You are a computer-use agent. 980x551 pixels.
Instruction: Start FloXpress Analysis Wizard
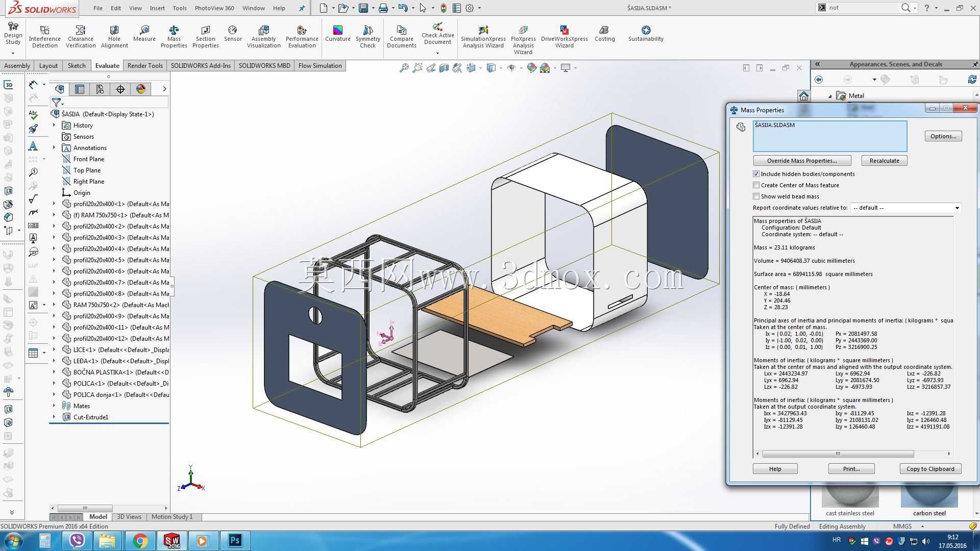pyautogui.click(x=523, y=40)
